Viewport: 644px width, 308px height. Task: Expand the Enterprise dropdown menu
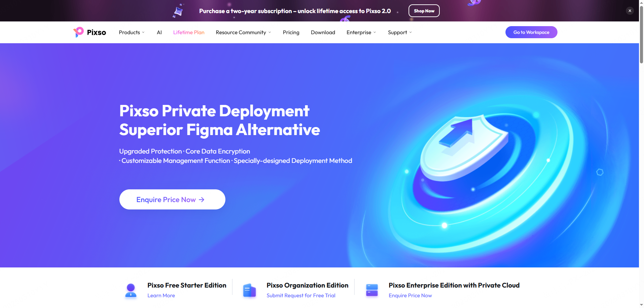point(361,32)
